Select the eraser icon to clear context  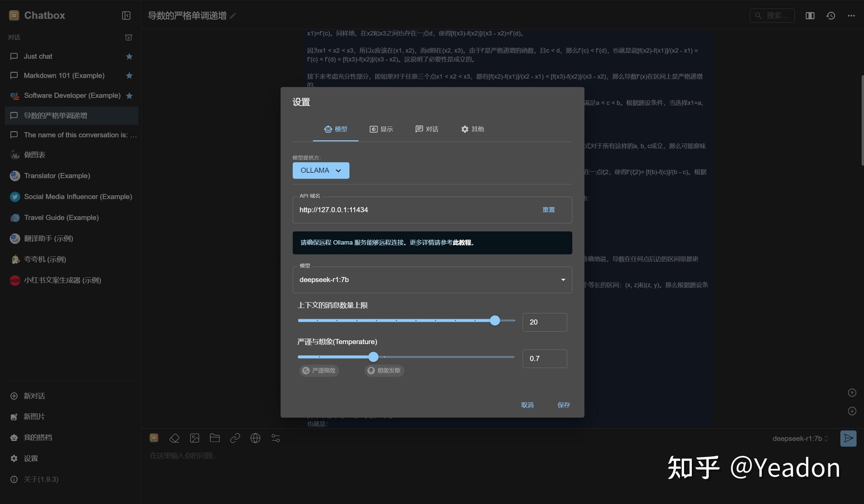click(174, 438)
